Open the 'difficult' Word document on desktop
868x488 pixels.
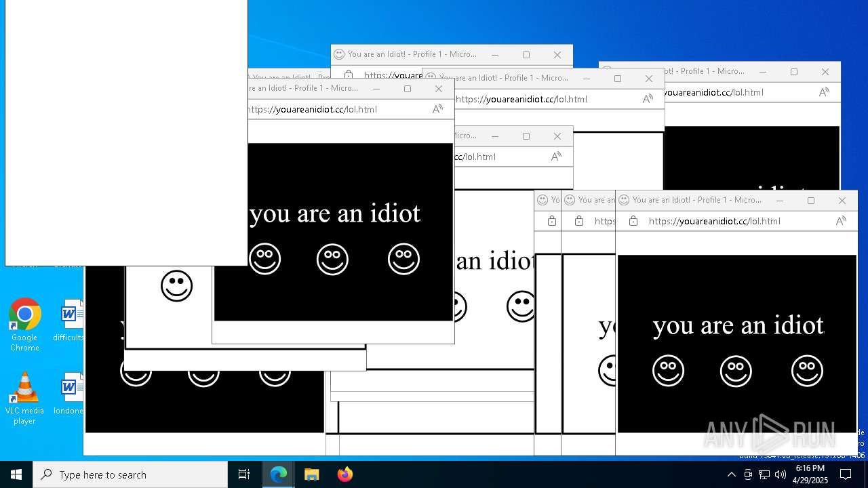pos(69,321)
